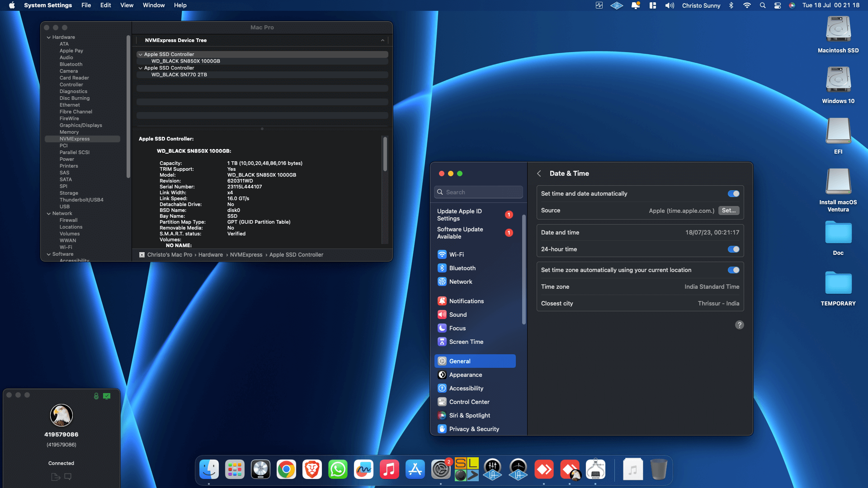Click Bluetooth icon in the menu bar

(x=731, y=5)
